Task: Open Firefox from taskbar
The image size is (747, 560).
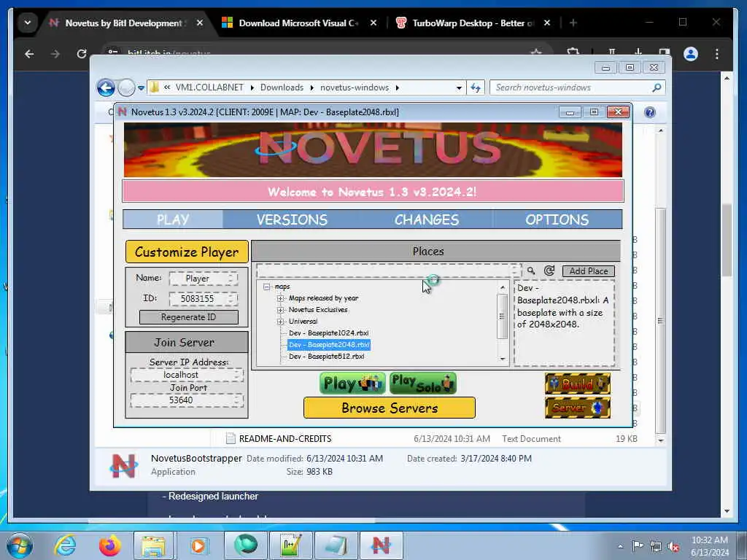Action: point(109,545)
